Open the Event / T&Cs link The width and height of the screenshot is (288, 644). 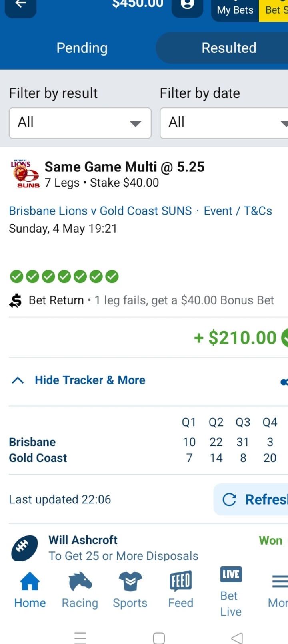point(238,211)
